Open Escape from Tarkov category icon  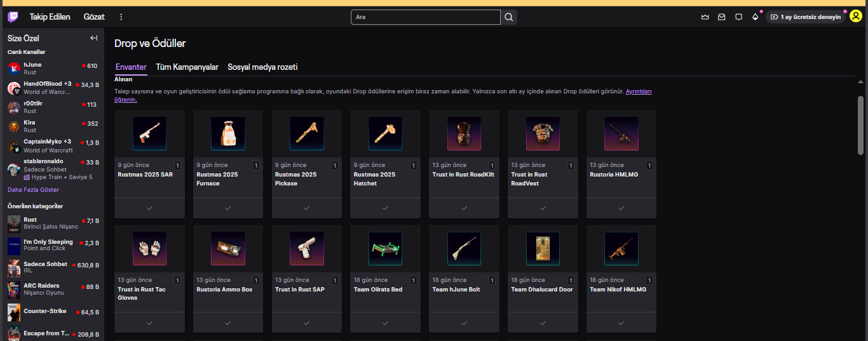14,334
